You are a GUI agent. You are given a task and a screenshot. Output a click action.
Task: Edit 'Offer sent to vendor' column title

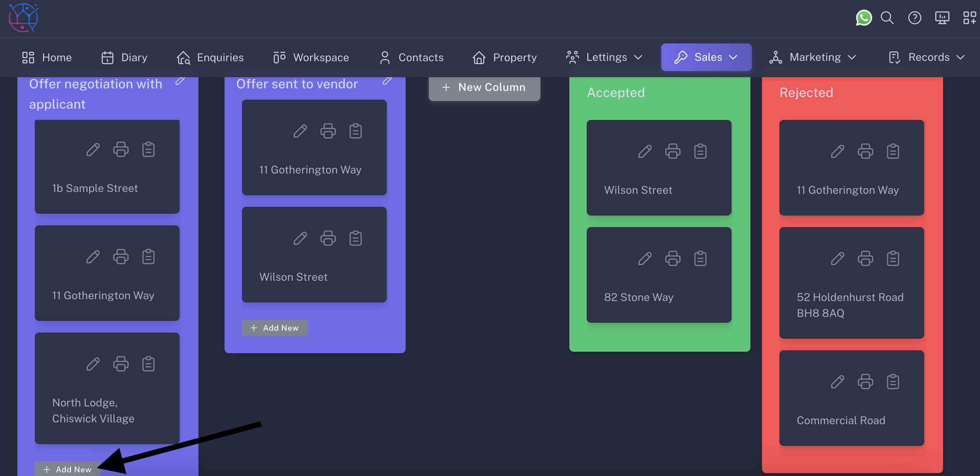[387, 81]
